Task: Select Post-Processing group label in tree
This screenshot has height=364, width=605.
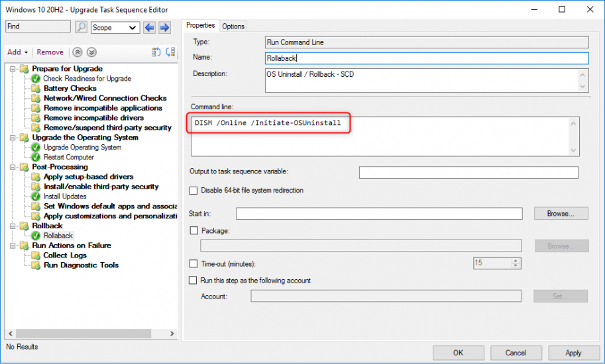Action: (x=60, y=167)
